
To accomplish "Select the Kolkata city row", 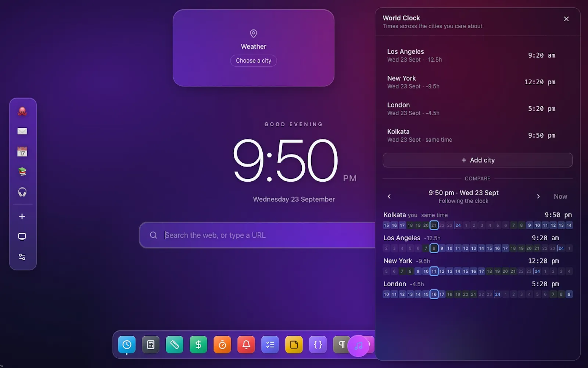I will 478,135.
